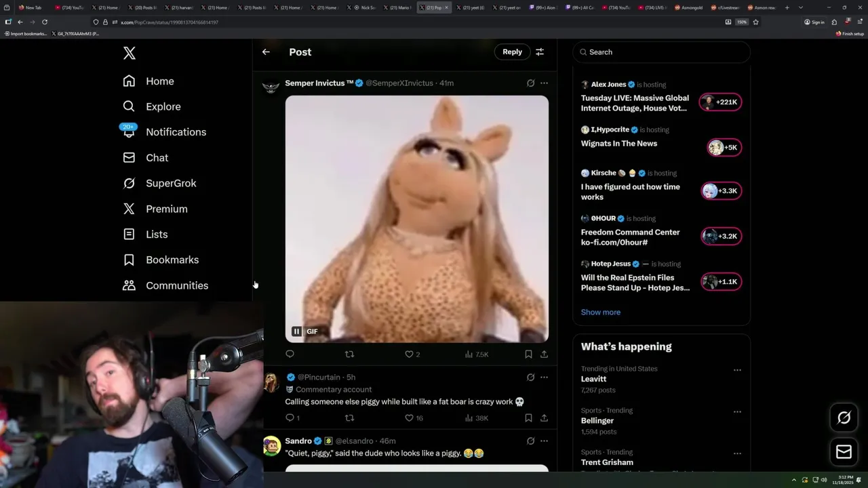Bookmark the Pincurtain post
Viewport: 868px width, 488px height.
point(528,418)
